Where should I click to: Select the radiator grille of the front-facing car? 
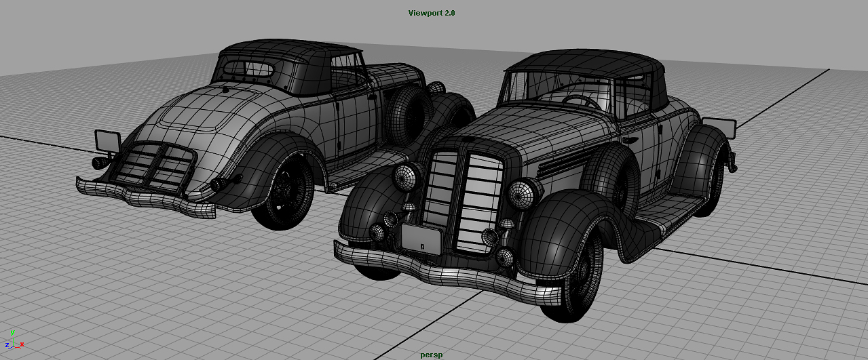click(x=464, y=200)
